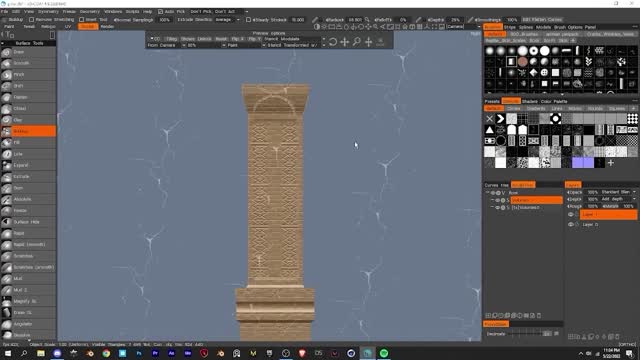The width and height of the screenshot is (640, 360).
Task: Switch to the Shaders tab
Action: (530, 101)
